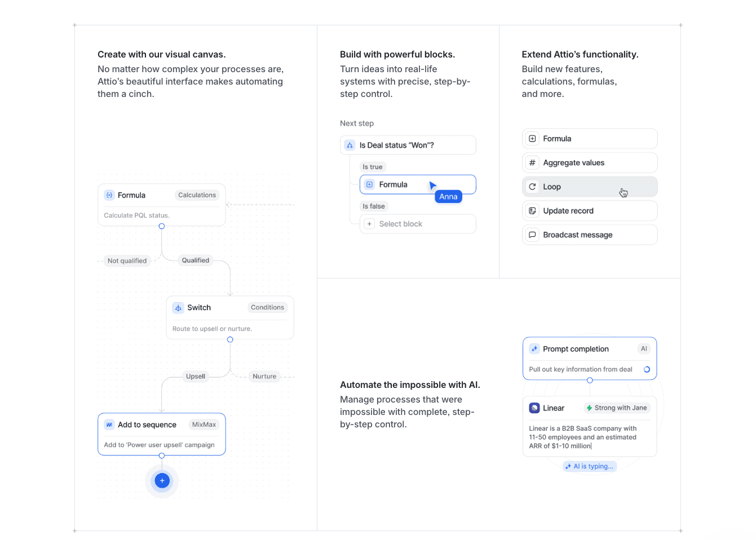This screenshot has width=756, height=539.
Task: Click the branch icon on the Switch block
Action: (177, 307)
